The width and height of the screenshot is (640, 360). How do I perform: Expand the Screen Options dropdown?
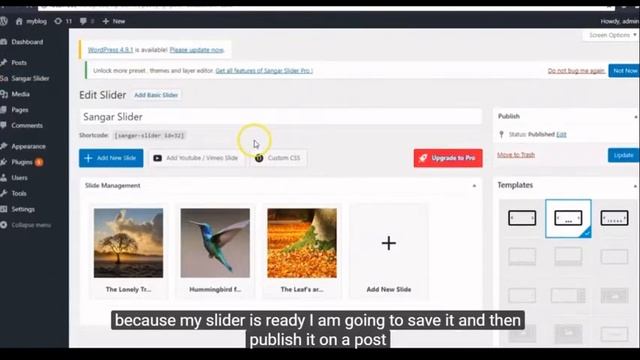[x=612, y=36]
